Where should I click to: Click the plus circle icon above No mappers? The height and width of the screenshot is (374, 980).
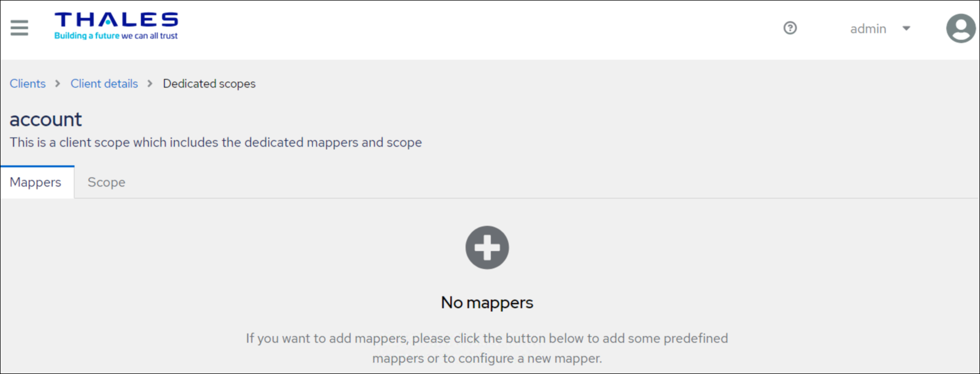point(487,248)
